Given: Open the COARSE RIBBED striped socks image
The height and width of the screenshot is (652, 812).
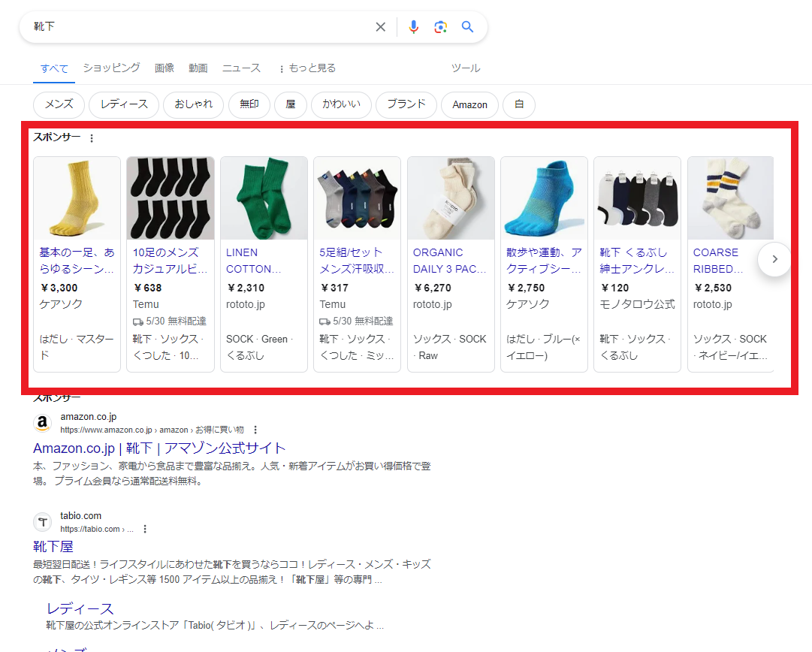Looking at the screenshot, I should pyautogui.click(x=731, y=198).
